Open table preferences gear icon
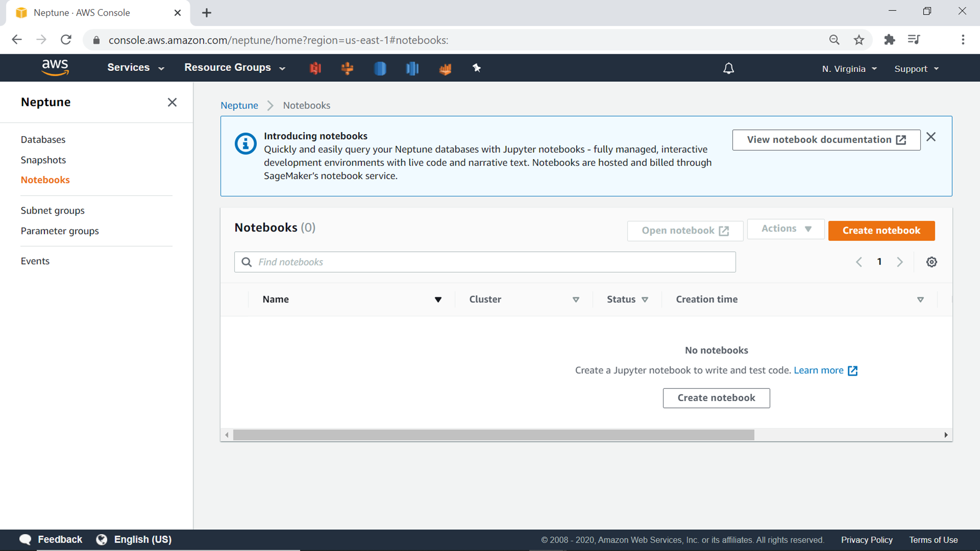The height and width of the screenshot is (551, 980). pos(931,262)
